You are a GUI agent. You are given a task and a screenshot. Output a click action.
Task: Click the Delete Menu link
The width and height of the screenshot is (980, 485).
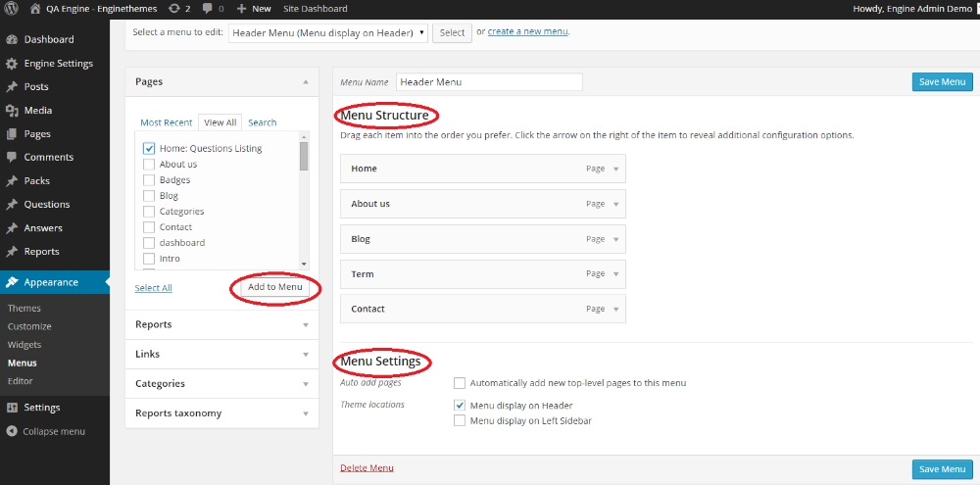tap(367, 468)
